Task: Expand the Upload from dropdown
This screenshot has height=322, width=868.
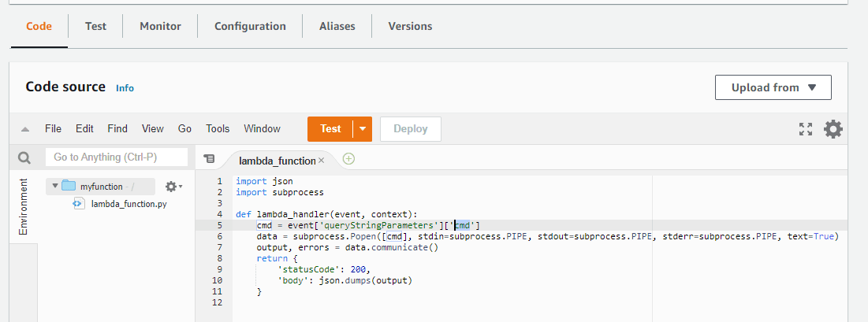Action: (x=773, y=87)
